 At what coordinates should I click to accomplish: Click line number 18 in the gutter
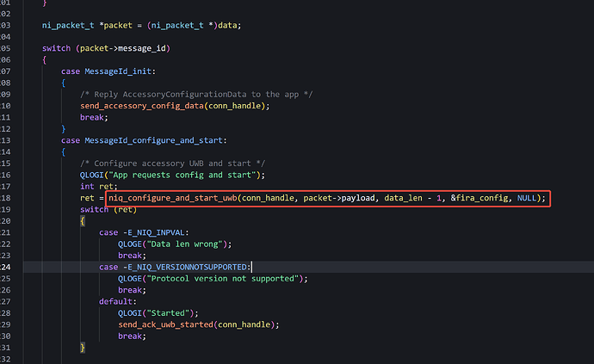pyautogui.click(x=4, y=198)
